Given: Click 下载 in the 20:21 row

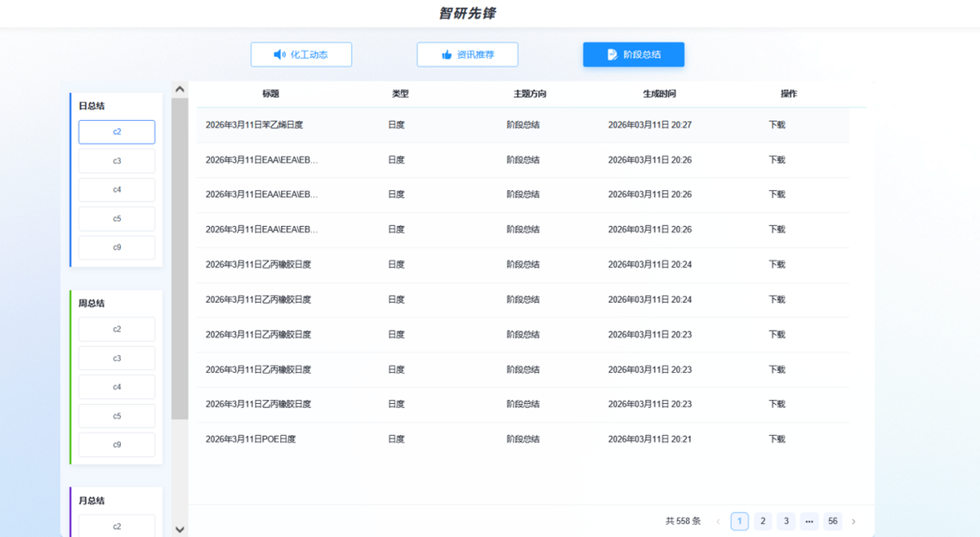Looking at the screenshot, I should tap(777, 439).
